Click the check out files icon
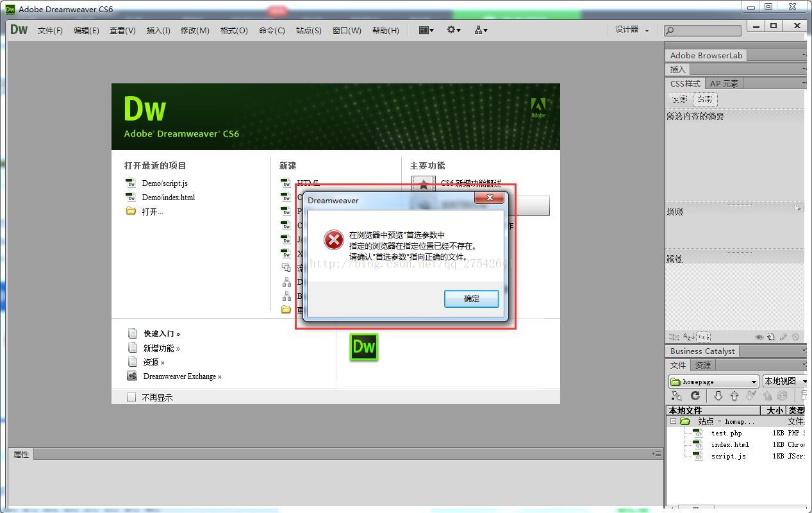The image size is (812, 513). point(751,396)
